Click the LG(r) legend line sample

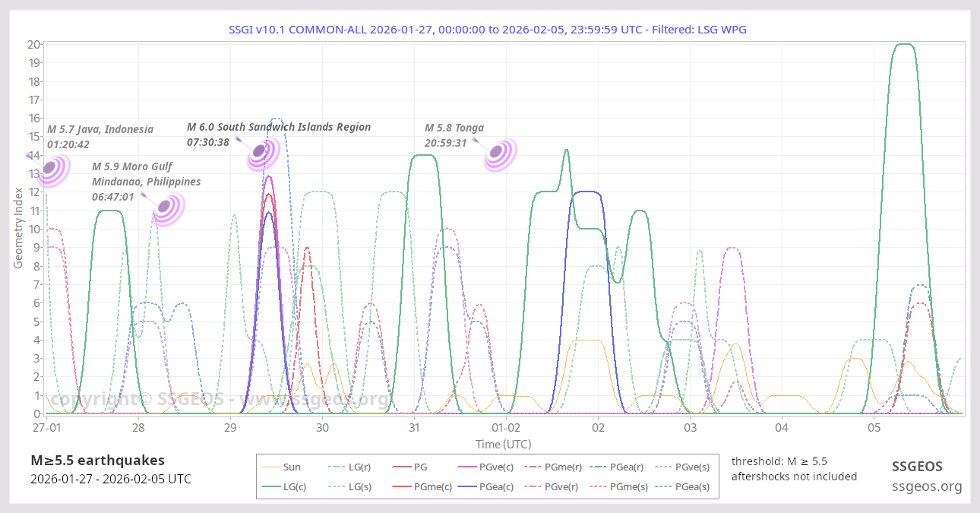point(336,467)
